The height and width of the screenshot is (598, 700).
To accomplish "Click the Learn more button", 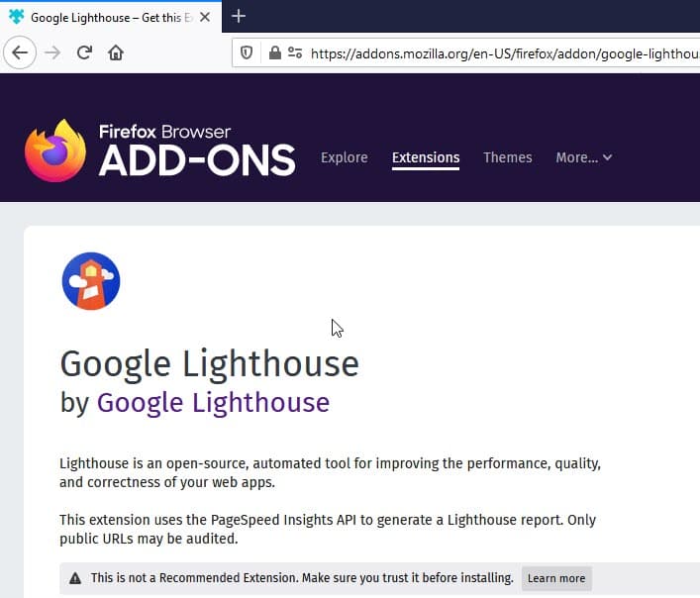I will (x=556, y=578).
